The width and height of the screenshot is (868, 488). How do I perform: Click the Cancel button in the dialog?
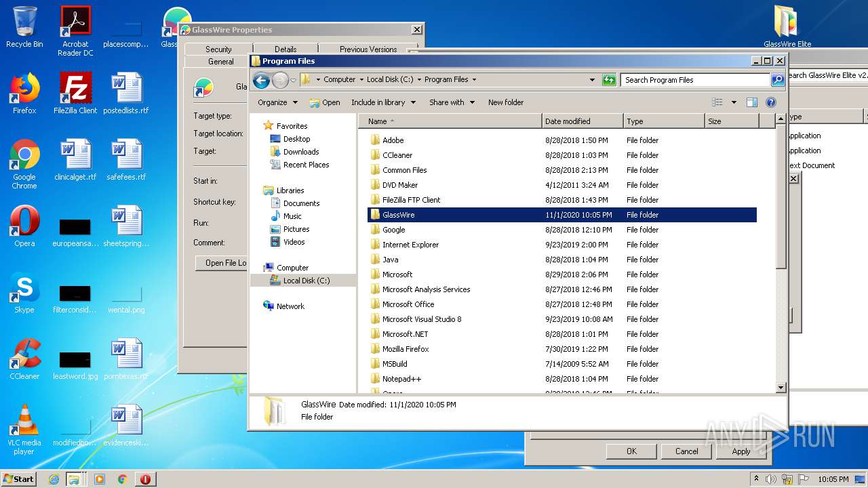pyautogui.click(x=686, y=451)
